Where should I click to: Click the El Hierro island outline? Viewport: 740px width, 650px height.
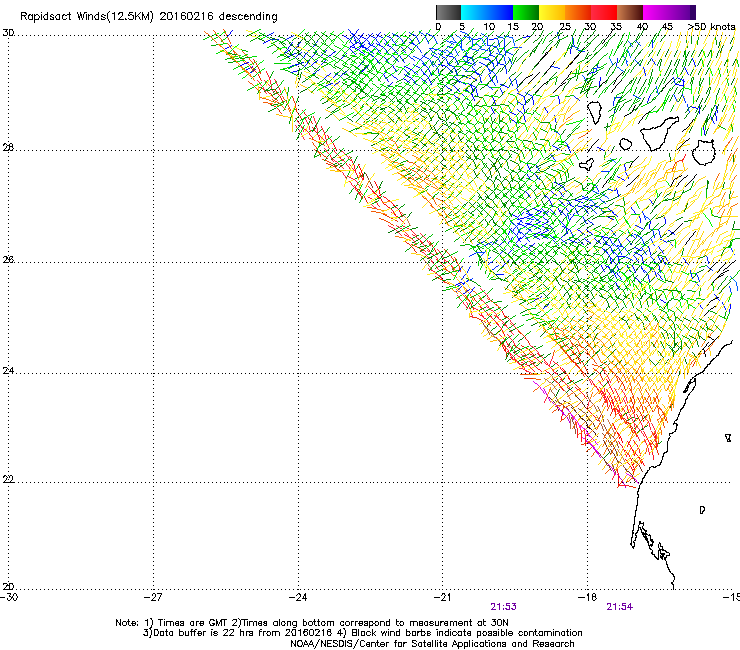tap(587, 164)
